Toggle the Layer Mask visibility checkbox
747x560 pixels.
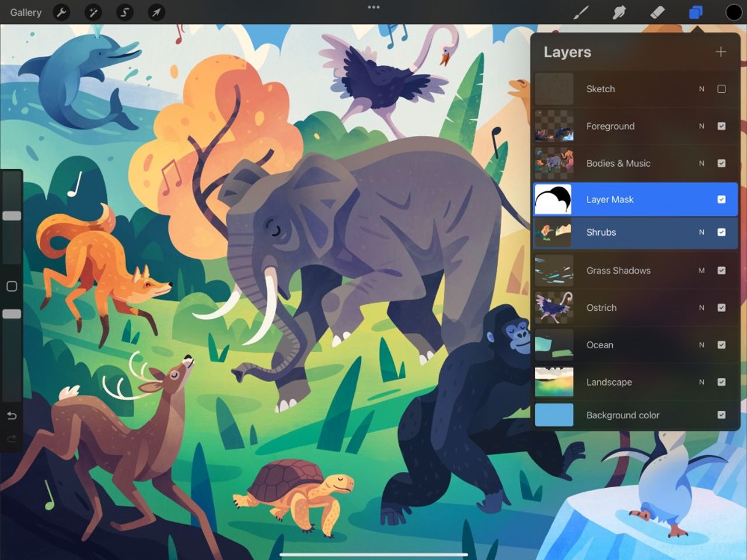pyautogui.click(x=721, y=199)
